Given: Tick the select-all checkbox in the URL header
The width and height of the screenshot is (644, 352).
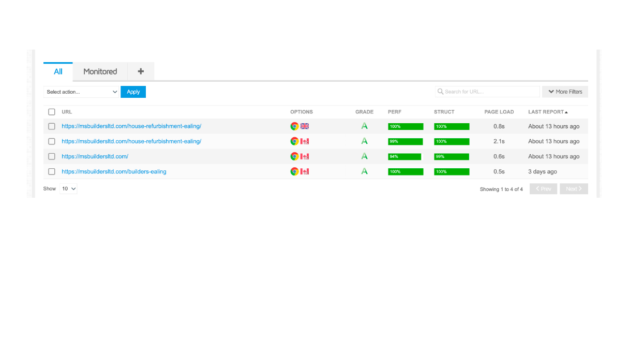Looking at the screenshot, I should click(52, 112).
